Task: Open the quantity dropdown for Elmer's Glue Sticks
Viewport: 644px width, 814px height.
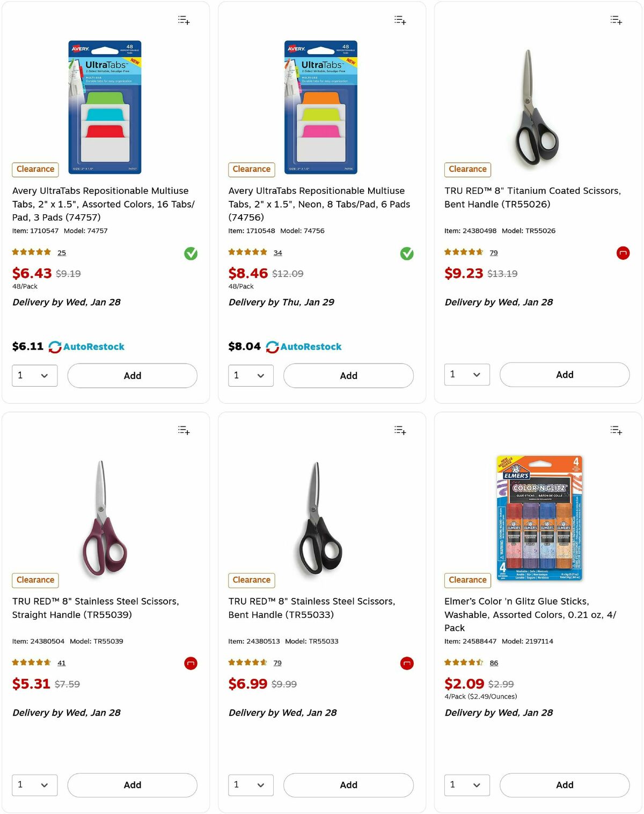Action: click(466, 785)
